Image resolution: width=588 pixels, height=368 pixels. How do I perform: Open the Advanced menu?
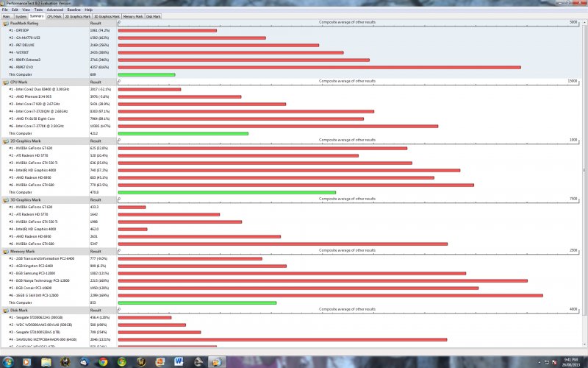(x=54, y=10)
